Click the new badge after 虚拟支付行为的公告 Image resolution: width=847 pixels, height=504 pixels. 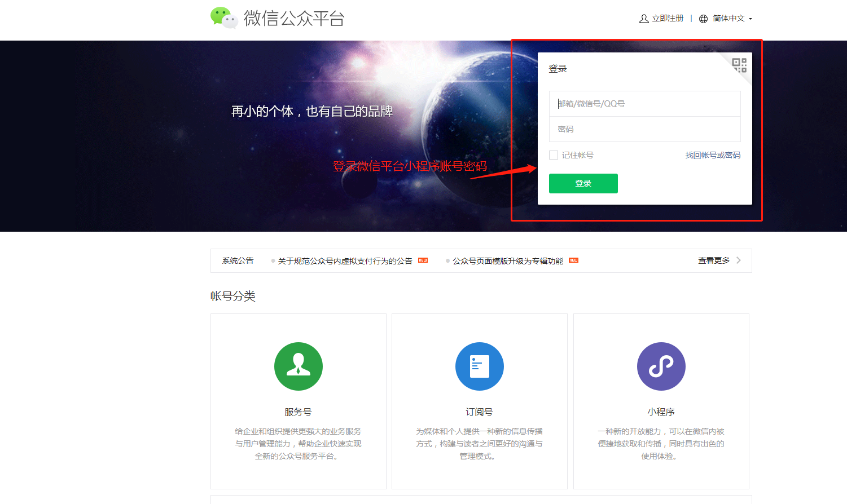click(423, 260)
